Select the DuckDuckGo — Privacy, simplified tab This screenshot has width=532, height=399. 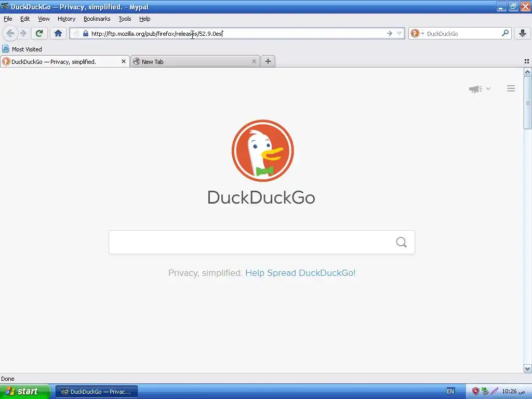64,61
